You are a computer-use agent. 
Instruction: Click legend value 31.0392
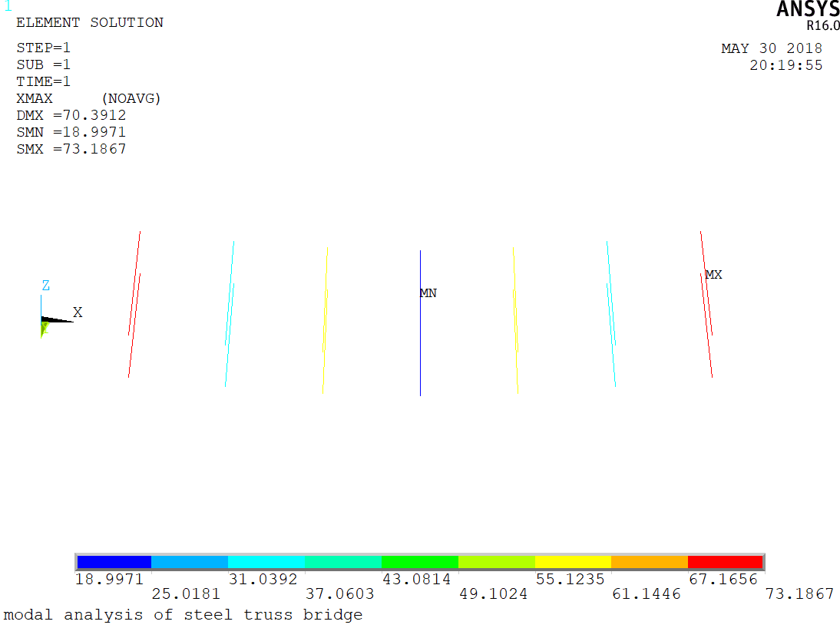coord(263,579)
